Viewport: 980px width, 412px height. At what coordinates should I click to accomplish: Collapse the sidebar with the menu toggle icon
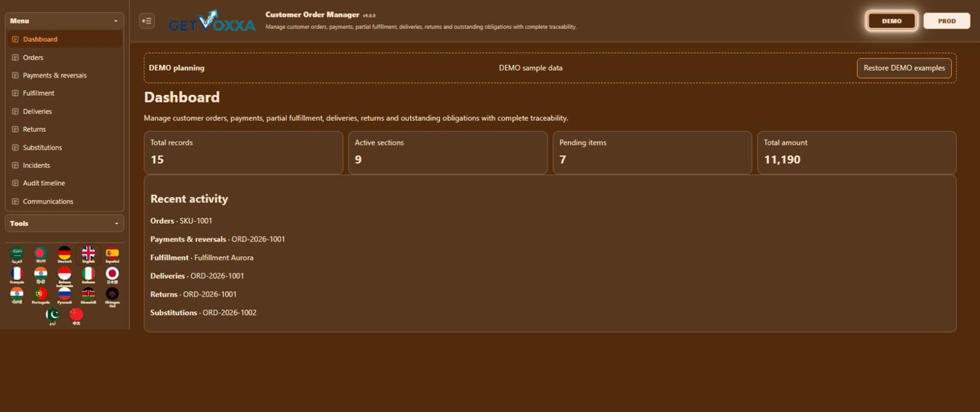pyautogui.click(x=147, y=21)
